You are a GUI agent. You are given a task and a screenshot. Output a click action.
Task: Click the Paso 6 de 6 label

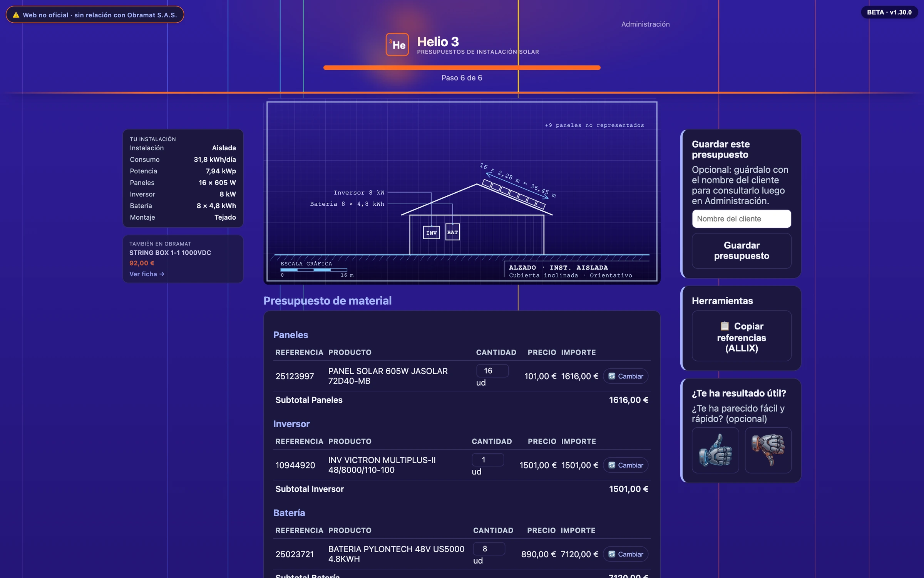pyautogui.click(x=462, y=78)
